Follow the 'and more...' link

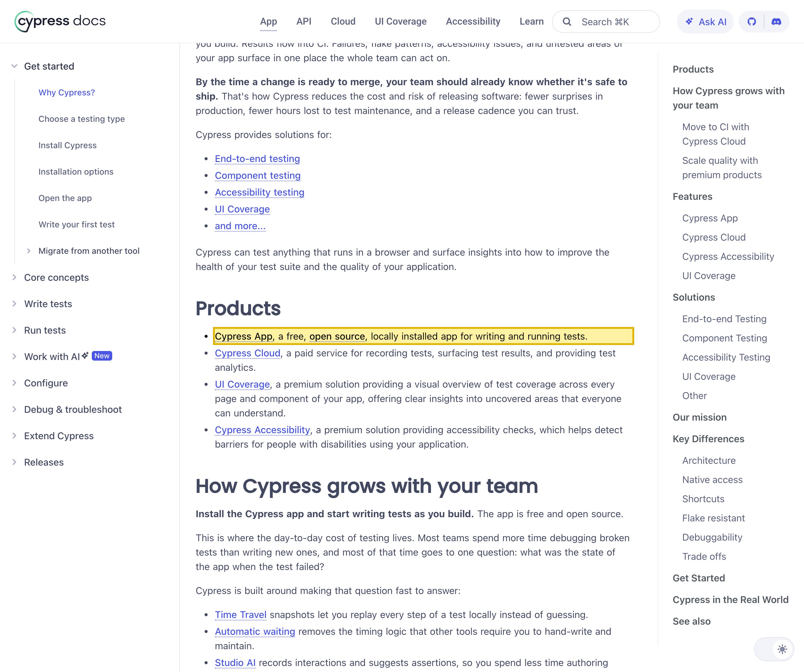[x=240, y=226]
